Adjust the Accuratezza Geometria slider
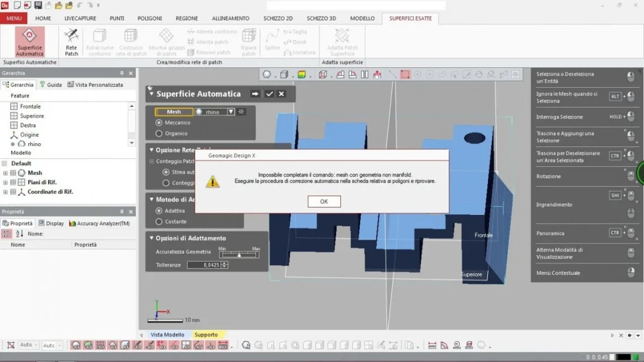644x362 pixels. coord(239,255)
